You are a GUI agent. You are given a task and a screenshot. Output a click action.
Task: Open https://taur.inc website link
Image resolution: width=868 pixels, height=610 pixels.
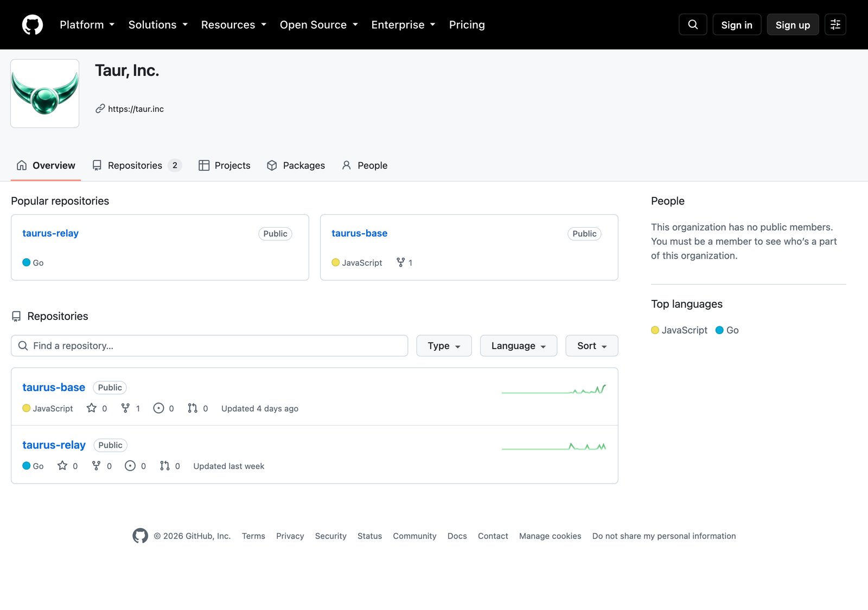point(136,108)
